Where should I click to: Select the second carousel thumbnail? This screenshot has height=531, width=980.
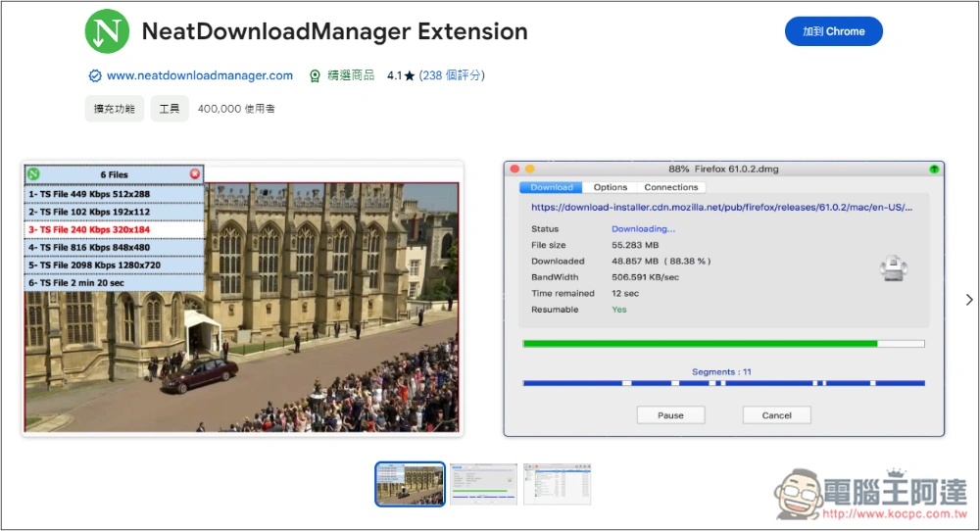coord(483,484)
